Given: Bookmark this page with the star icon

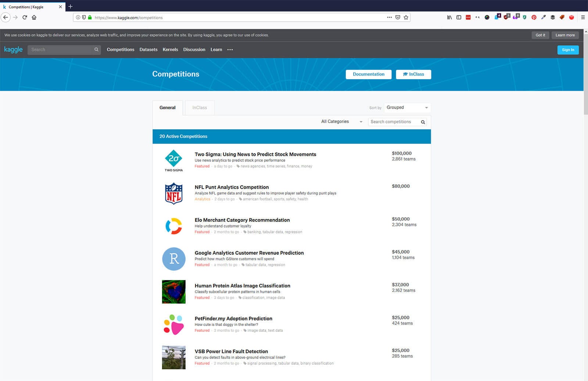Looking at the screenshot, I should point(406,17).
